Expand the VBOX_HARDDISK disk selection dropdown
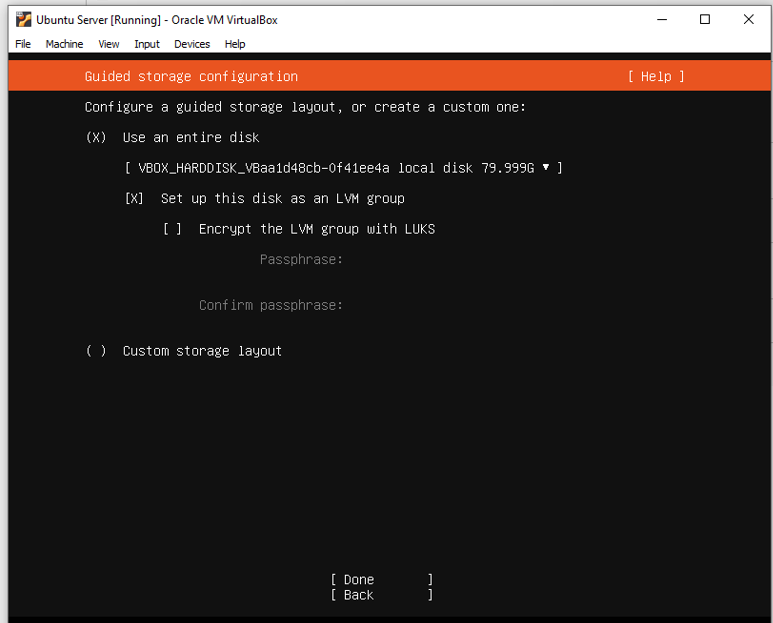This screenshot has width=773, height=623. coord(343,168)
